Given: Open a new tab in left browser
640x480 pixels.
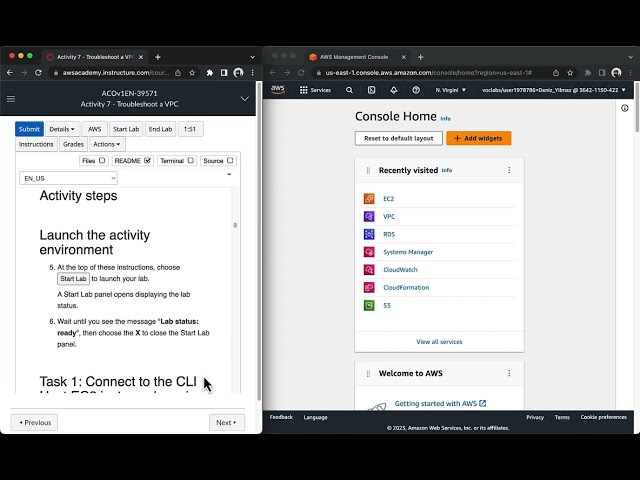Looking at the screenshot, I should pyautogui.click(x=158, y=57).
